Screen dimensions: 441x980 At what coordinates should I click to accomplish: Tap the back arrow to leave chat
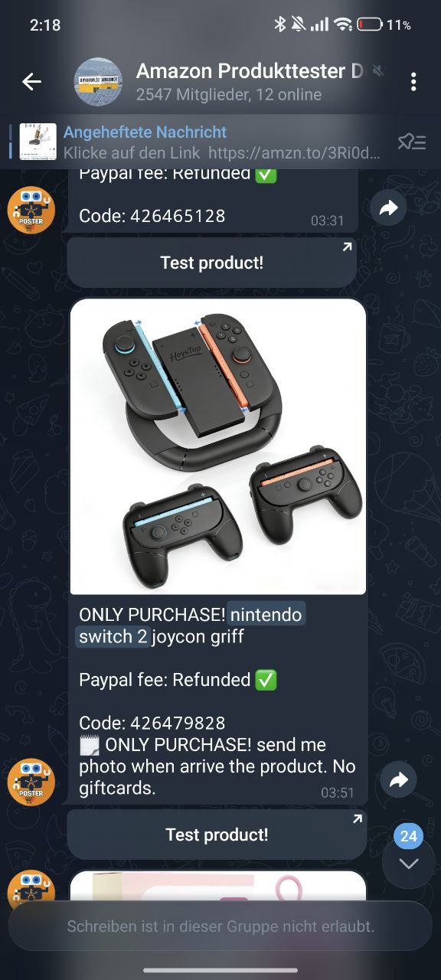[x=31, y=82]
